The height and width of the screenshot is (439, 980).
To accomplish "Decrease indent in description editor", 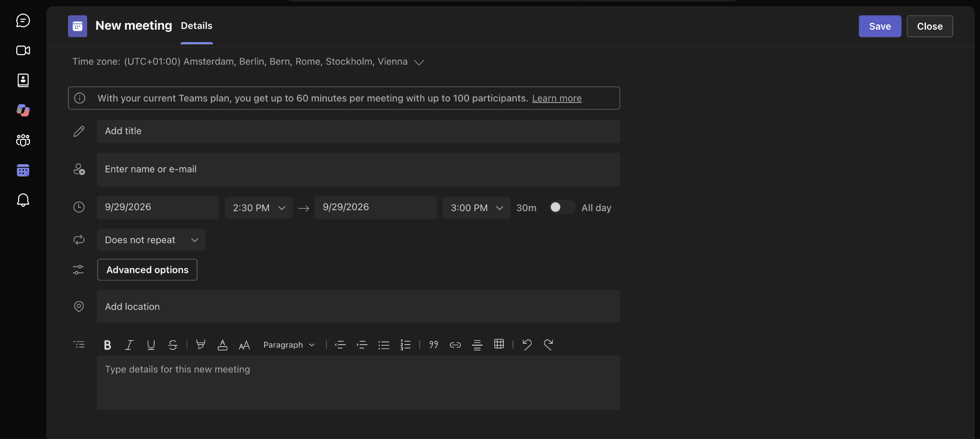I will click(340, 345).
